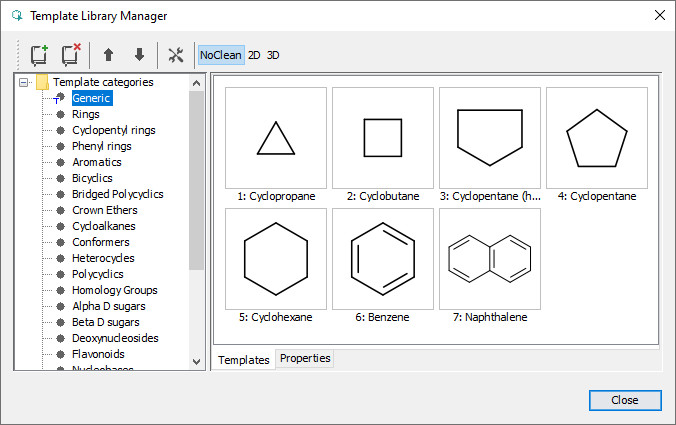Select the Benzene template thumbnail

coord(381,259)
